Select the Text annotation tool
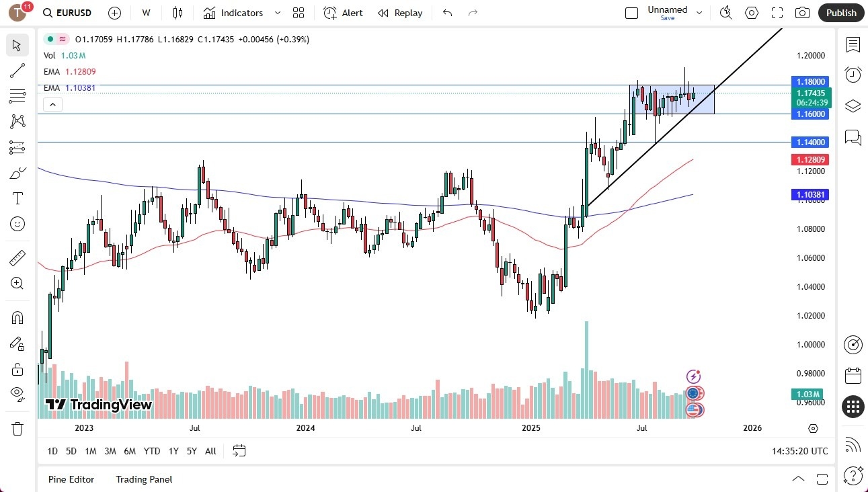 coord(17,198)
